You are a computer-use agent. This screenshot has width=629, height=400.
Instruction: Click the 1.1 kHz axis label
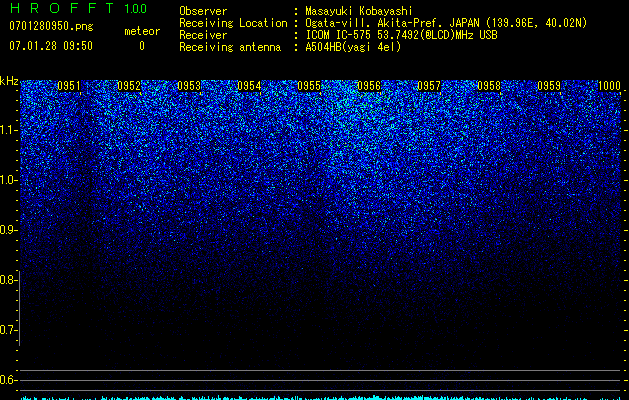tap(8, 130)
